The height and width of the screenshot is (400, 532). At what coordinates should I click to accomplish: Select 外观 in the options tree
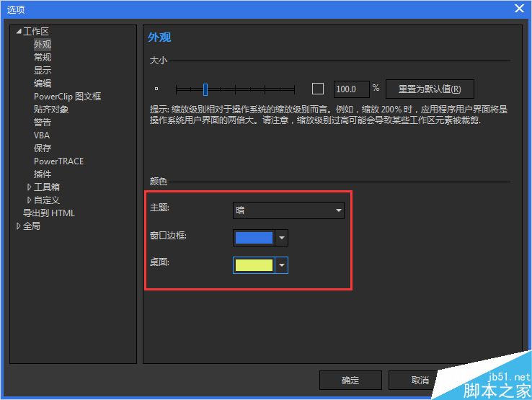click(x=43, y=45)
